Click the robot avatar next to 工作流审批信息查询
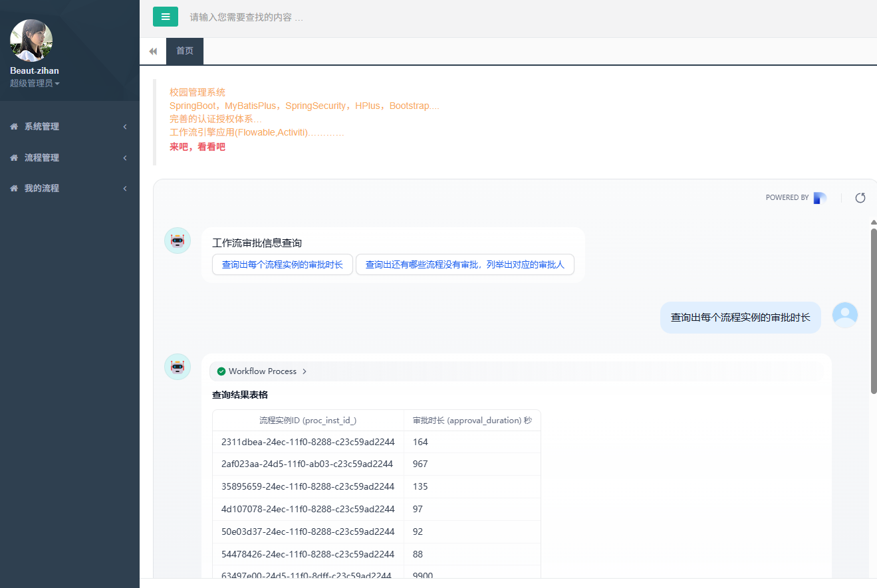Screen dimensions: 877x588 [x=178, y=241]
